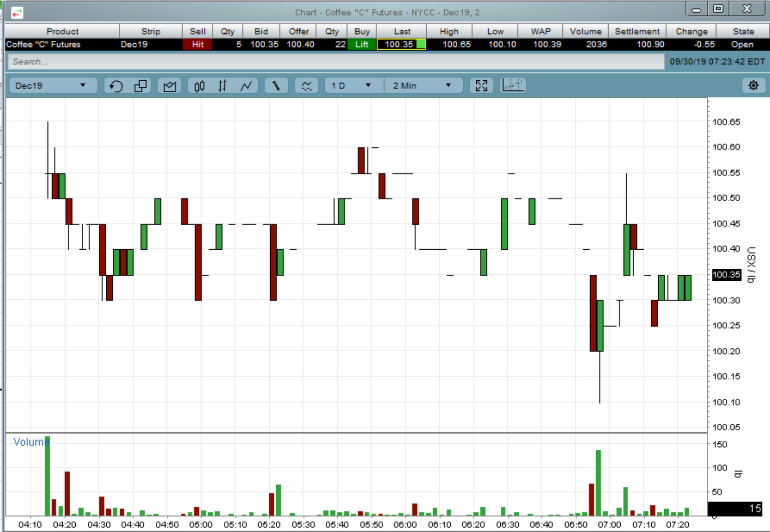The height and width of the screenshot is (532, 770).
Task: Click the Buy column header
Action: tap(361, 31)
